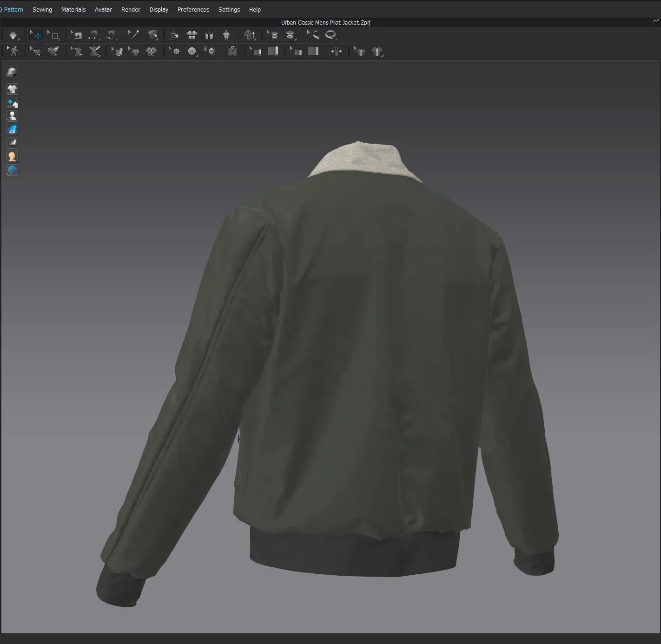This screenshot has width=661, height=644.
Task: Click the pop-out window icon in title bar
Action: click(x=656, y=21)
